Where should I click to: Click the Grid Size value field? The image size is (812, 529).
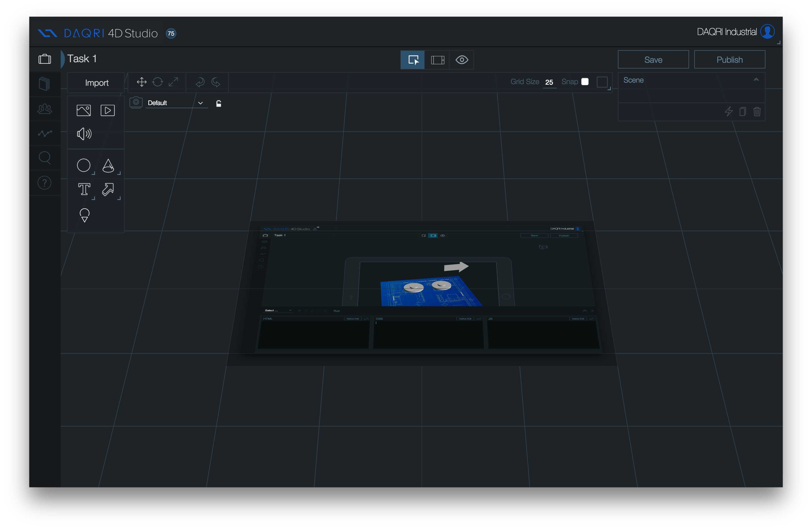point(549,82)
